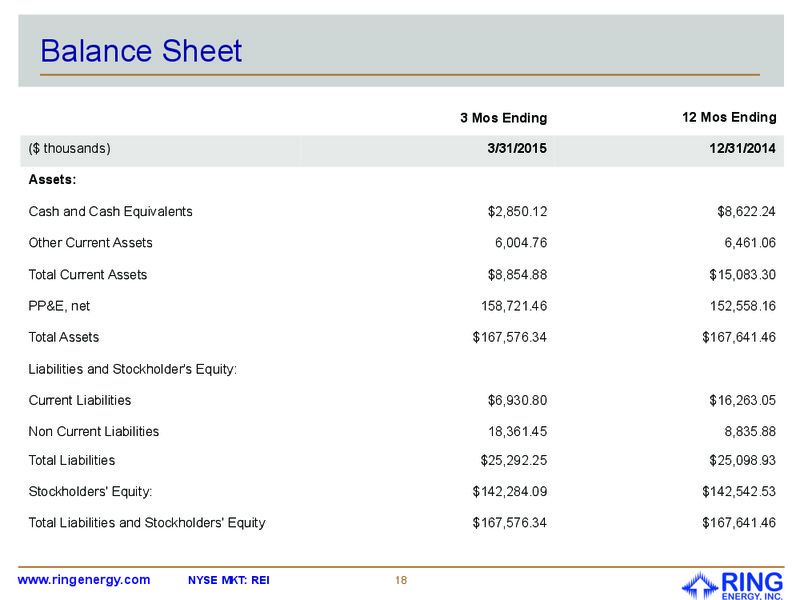Click the 3/31/2015 column date

point(517,148)
